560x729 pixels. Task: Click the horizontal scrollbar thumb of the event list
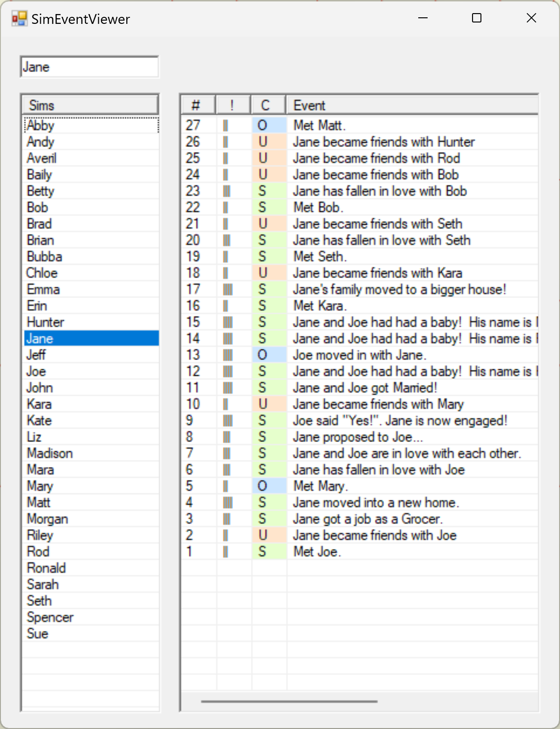[289, 701]
